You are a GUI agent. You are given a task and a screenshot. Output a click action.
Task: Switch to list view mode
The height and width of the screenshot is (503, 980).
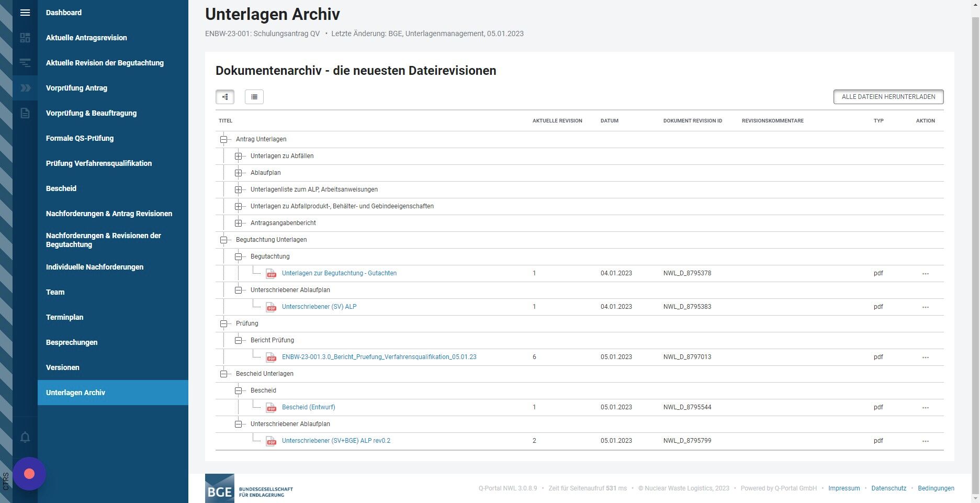pos(254,97)
